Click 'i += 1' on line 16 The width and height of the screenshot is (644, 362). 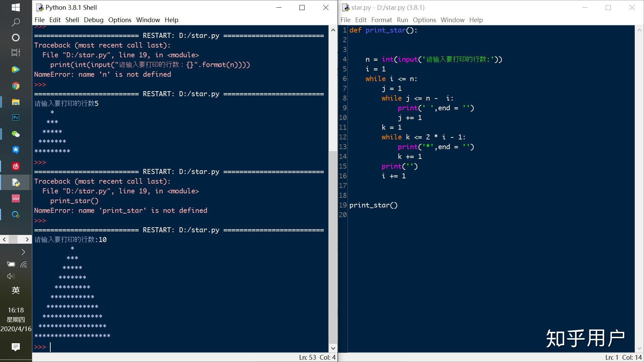pyautogui.click(x=393, y=176)
